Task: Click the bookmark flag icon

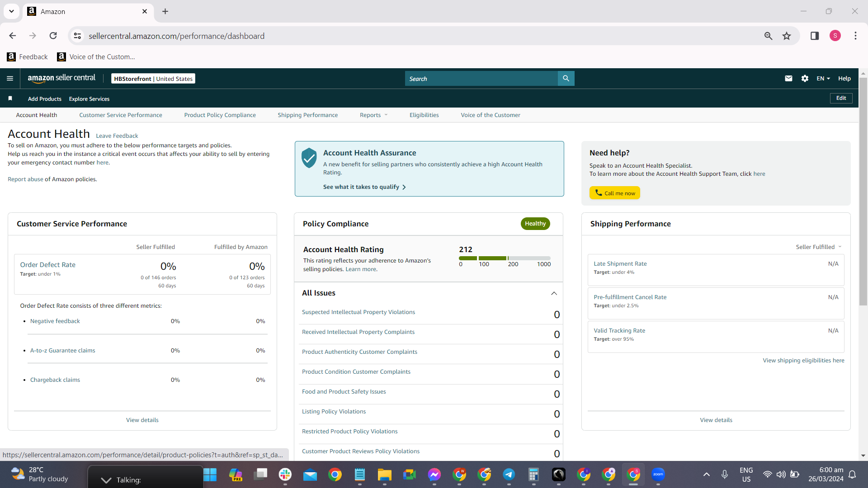Action: [x=10, y=99]
